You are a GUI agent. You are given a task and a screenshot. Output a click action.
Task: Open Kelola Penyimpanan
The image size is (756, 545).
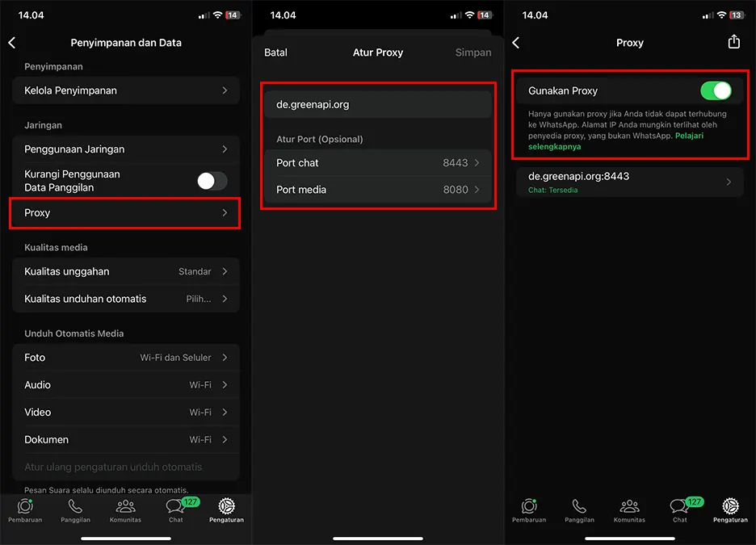tap(126, 90)
